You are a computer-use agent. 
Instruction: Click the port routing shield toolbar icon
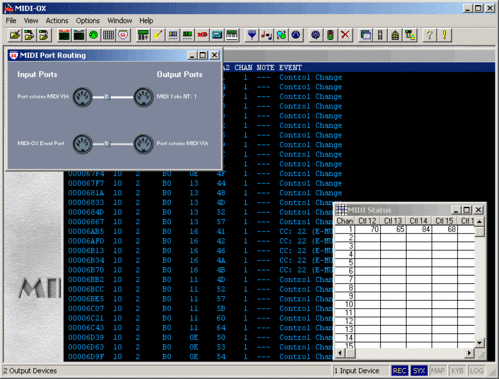tap(123, 35)
